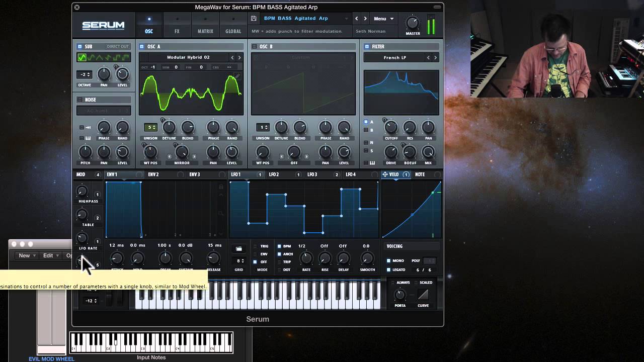Select next filter type arrow

[436, 58]
